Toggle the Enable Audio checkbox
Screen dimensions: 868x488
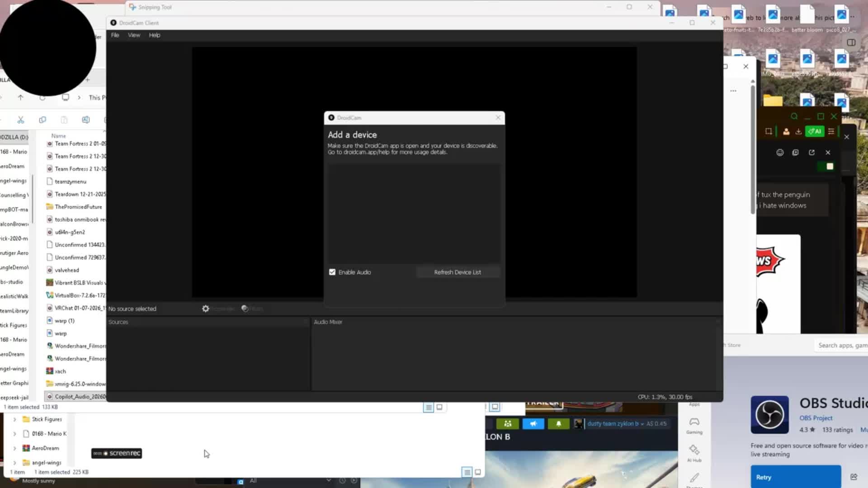click(x=332, y=272)
